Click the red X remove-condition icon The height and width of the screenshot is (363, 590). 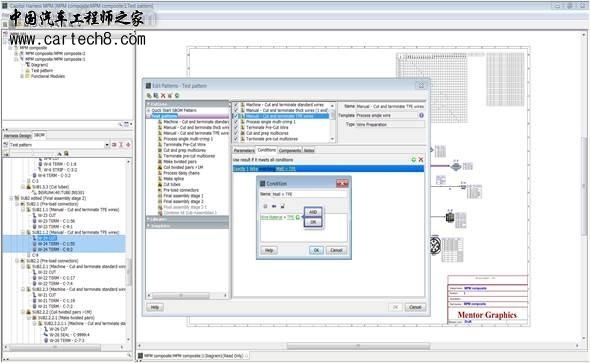(x=421, y=159)
